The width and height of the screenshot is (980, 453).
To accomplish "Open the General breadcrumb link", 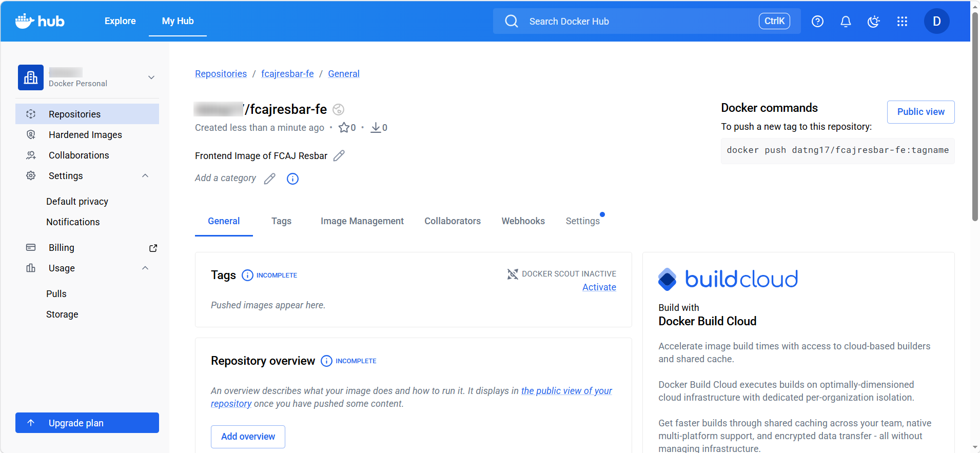I will pyautogui.click(x=344, y=74).
